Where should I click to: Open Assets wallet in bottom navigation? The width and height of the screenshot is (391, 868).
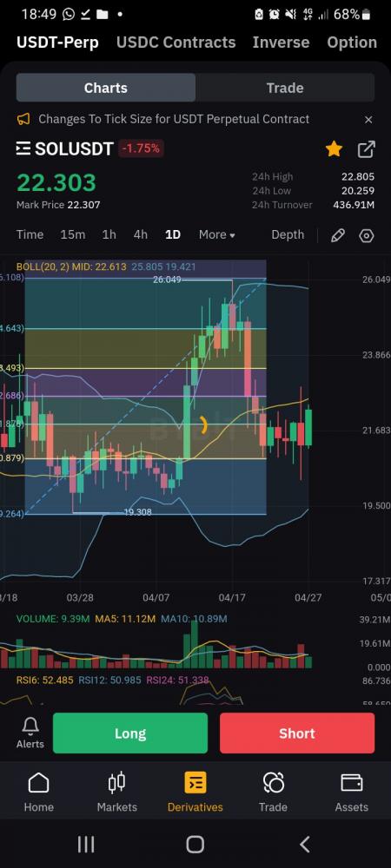point(352,792)
